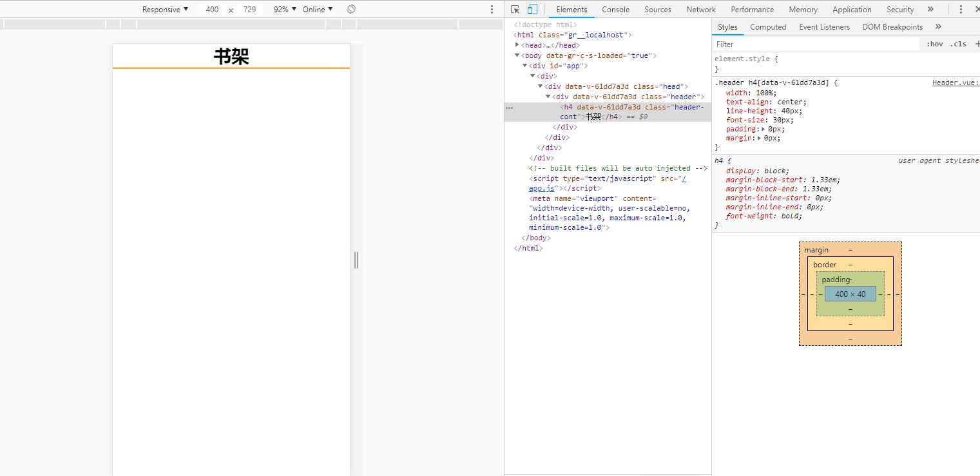Click the font-weight: bold declaration

click(x=764, y=216)
